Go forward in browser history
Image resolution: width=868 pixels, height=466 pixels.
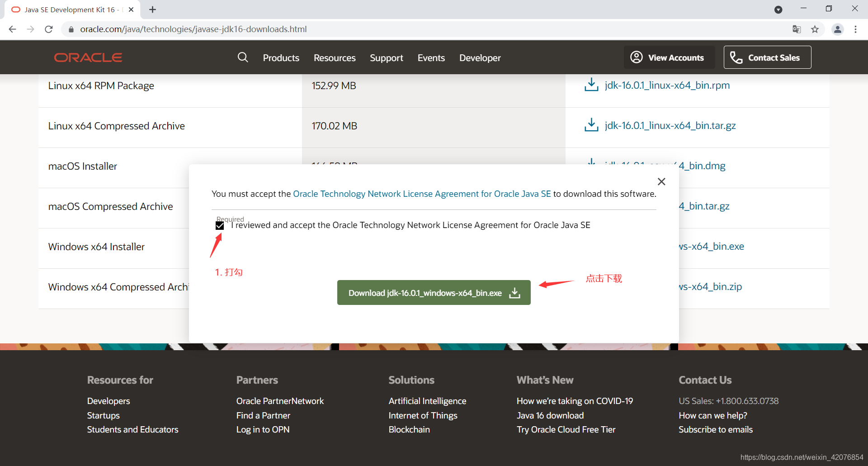[30, 29]
